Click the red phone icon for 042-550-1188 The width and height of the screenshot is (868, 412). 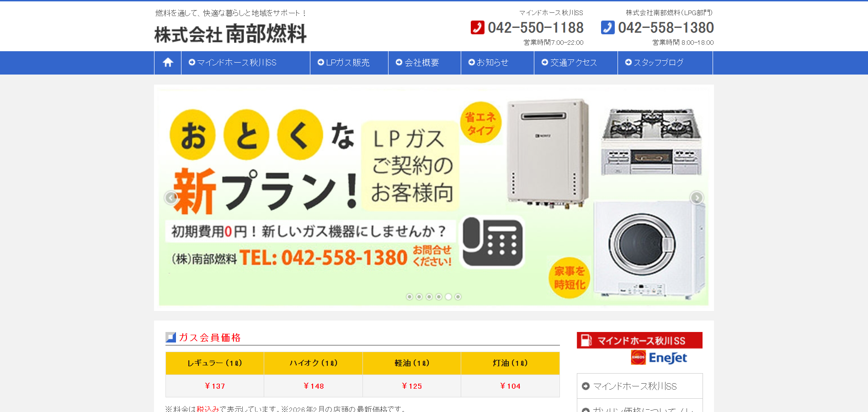477,27
